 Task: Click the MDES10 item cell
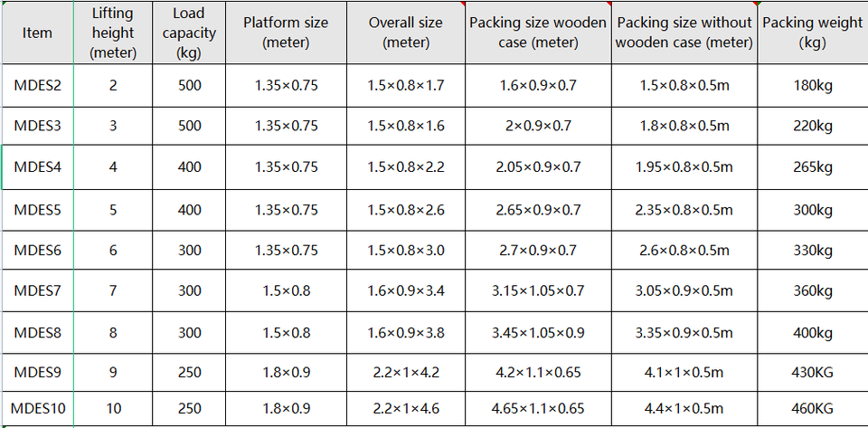pyautogui.click(x=38, y=409)
